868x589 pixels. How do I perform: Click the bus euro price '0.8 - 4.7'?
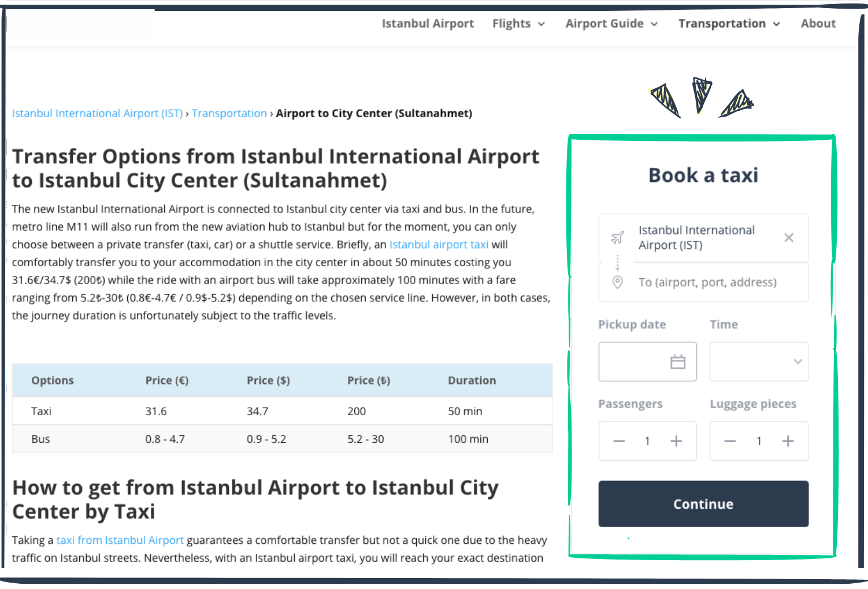165,439
